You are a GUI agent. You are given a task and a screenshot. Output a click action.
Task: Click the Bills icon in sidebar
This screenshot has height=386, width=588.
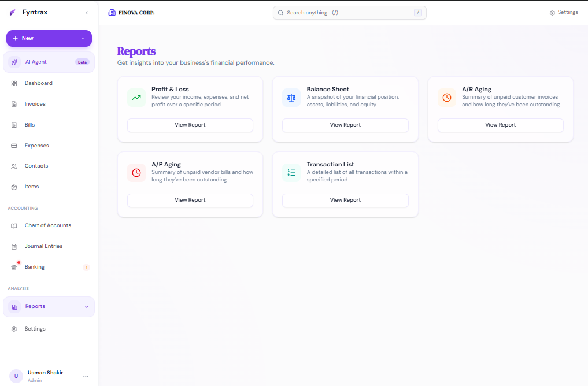tap(14, 125)
